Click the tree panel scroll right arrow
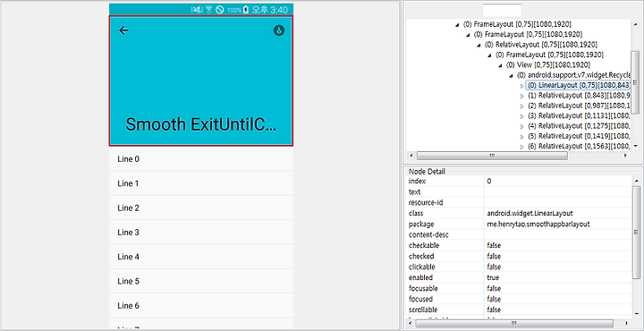The height and width of the screenshot is (331, 644). (625, 156)
